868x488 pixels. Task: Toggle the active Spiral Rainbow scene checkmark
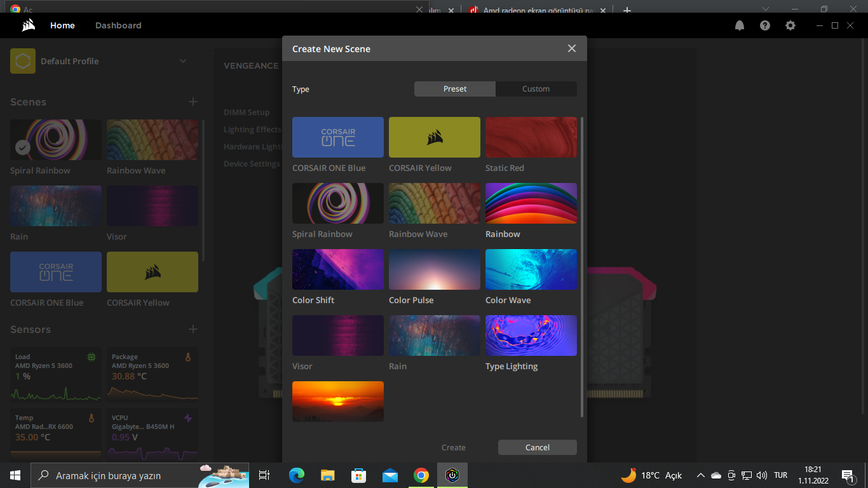pos(23,147)
